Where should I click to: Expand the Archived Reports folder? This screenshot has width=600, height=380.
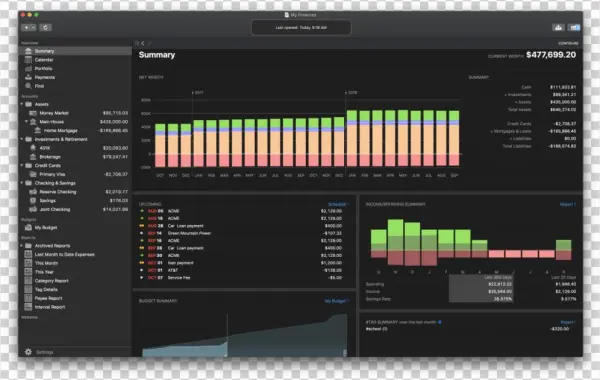click(22, 246)
